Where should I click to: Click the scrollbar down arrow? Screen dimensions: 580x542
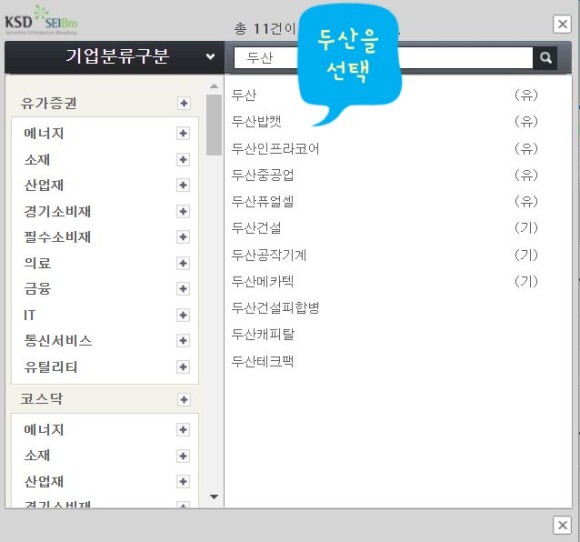[x=214, y=496]
